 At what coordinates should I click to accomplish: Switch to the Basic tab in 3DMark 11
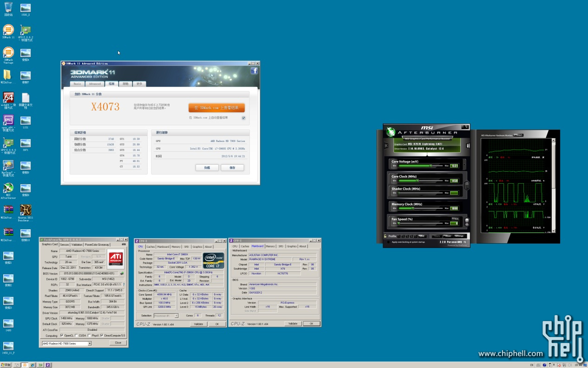(78, 84)
